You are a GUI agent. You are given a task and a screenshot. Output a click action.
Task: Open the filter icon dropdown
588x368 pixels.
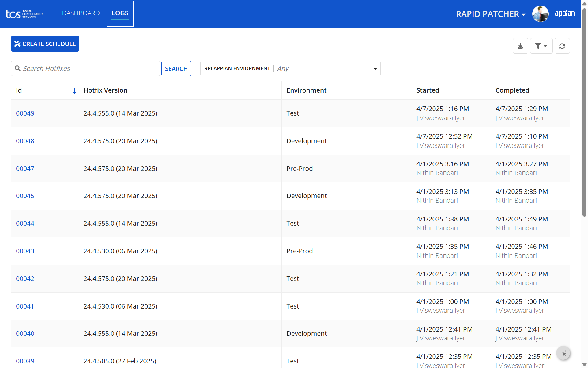click(x=541, y=46)
